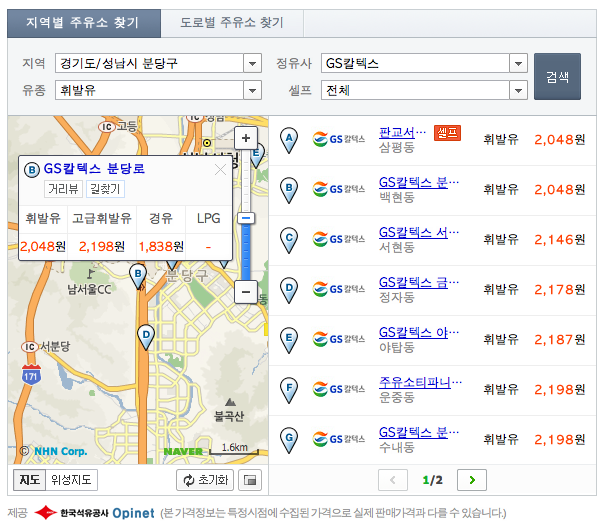The height and width of the screenshot is (532, 616).
Task: Open the 유종 fuel type dropdown arrow
Action: point(252,90)
